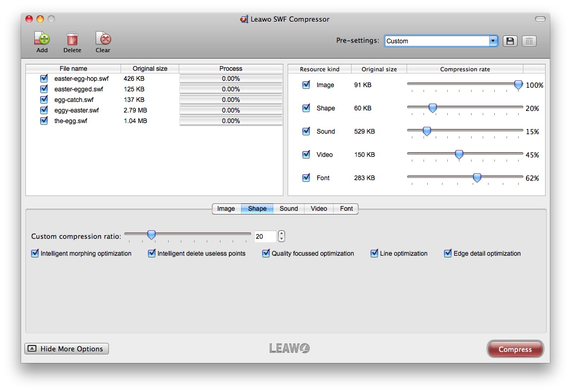Click the Resource kind column header
571x392 pixels.
point(320,69)
